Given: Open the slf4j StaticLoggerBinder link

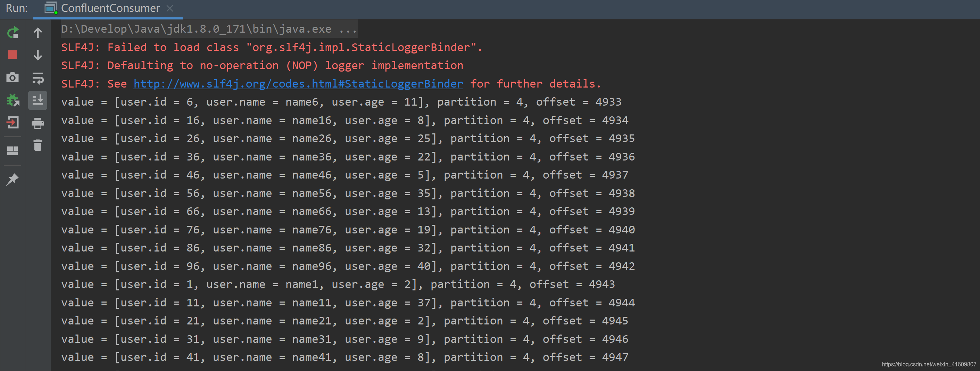Looking at the screenshot, I should pyautogui.click(x=298, y=84).
